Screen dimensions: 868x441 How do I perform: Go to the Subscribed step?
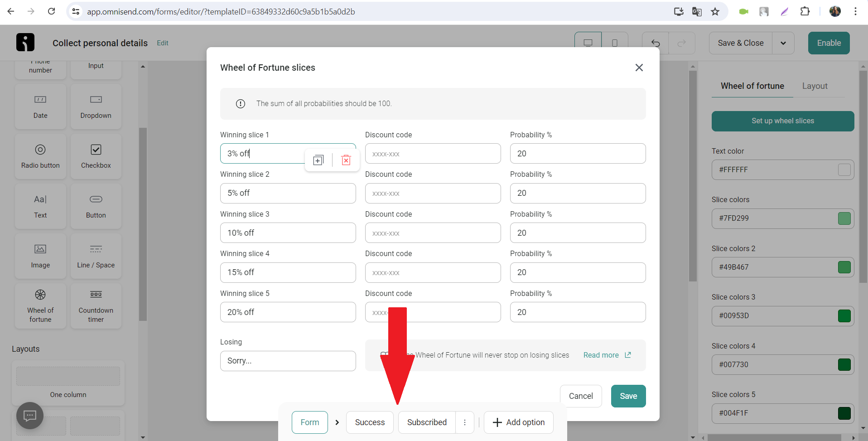[x=427, y=422]
